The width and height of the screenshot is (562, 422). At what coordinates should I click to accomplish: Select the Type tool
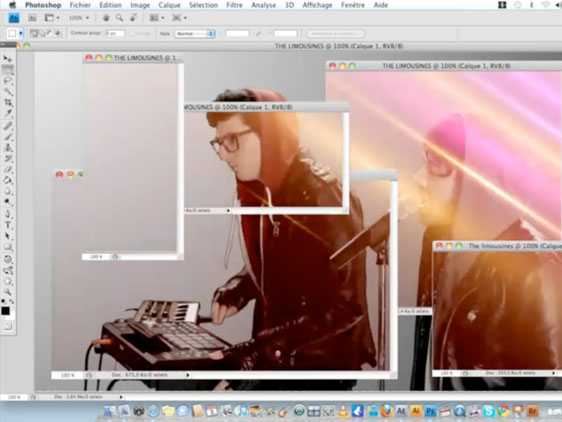click(7, 226)
